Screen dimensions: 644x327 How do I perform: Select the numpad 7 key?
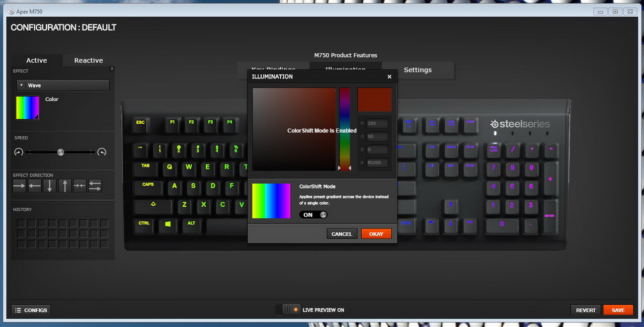[x=494, y=169]
